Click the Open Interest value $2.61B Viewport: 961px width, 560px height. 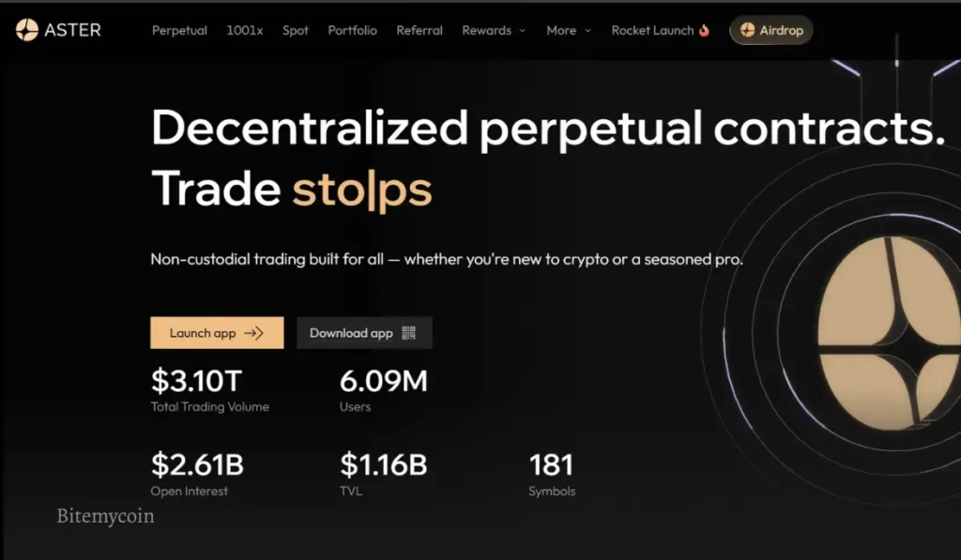[x=197, y=464]
